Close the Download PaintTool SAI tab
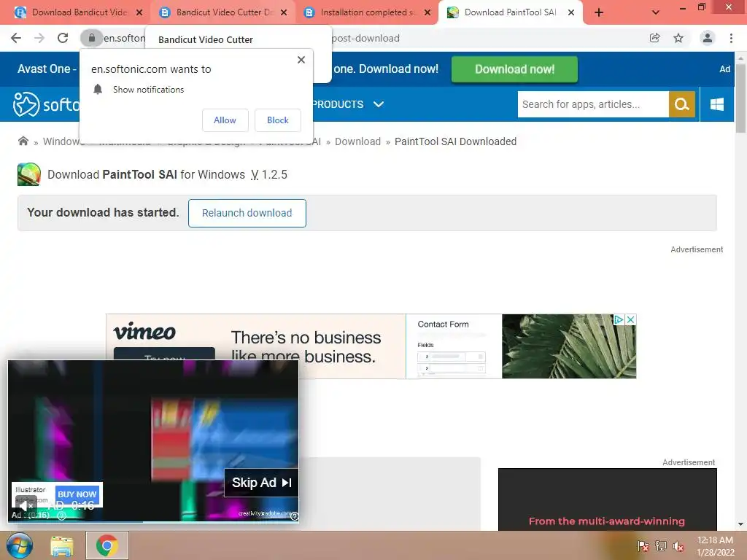747x560 pixels. pos(570,13)
